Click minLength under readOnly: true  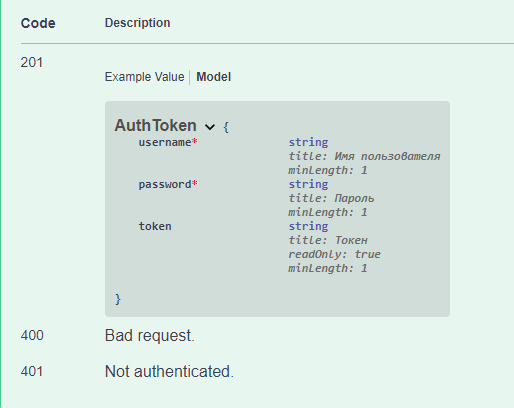(x=328, y=268)
